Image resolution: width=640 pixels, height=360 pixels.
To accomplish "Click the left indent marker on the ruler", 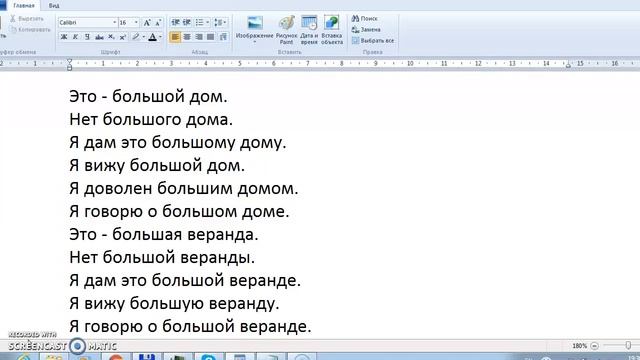I will (x=69, y=64).
